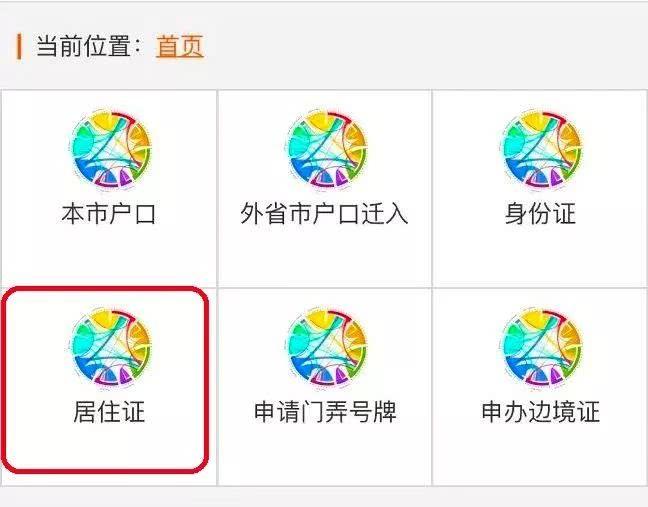Open the 本市户口 text label
648x507 pixels.
coord(109,214)
